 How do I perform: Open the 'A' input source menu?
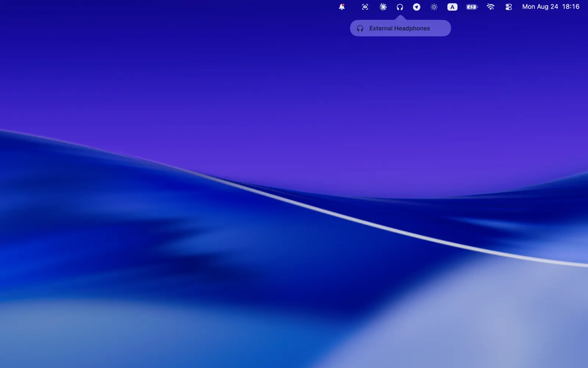coord(452,7)
